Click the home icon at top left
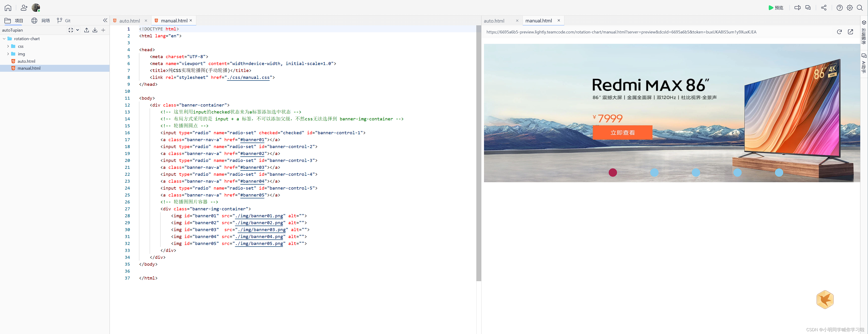The width and height of the screenshot is (868, 334). click(8, 7)
